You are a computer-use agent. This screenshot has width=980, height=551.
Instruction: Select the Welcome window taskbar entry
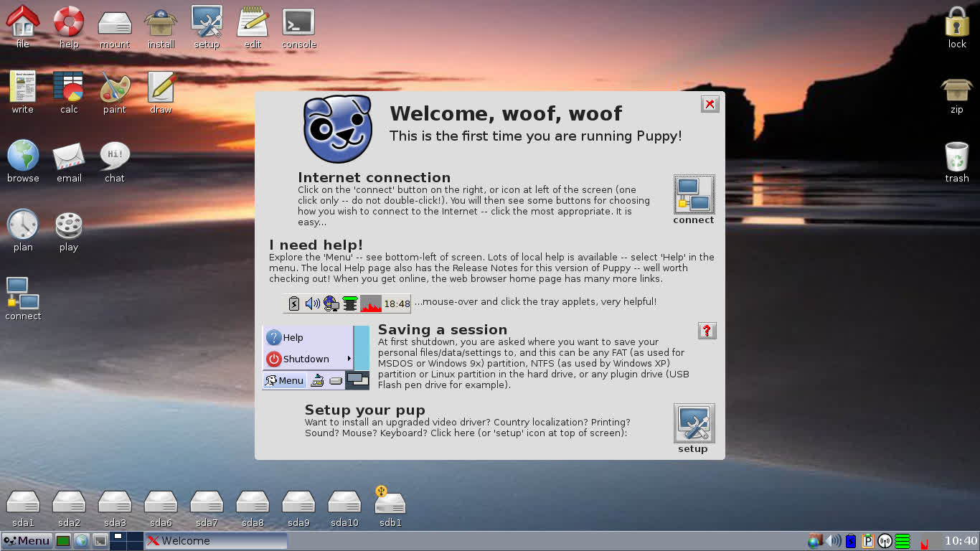tap(216, 541)
